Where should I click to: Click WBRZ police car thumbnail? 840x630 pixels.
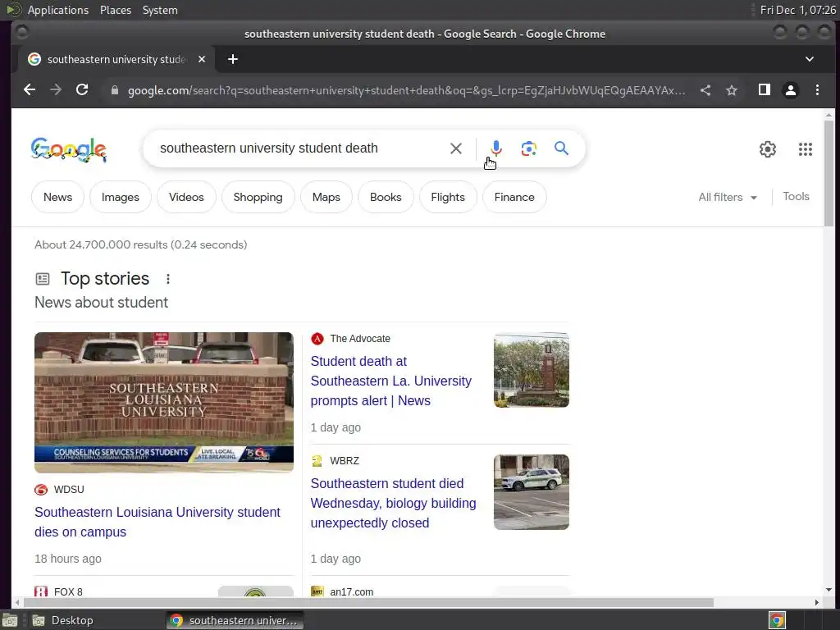(532, 492)
